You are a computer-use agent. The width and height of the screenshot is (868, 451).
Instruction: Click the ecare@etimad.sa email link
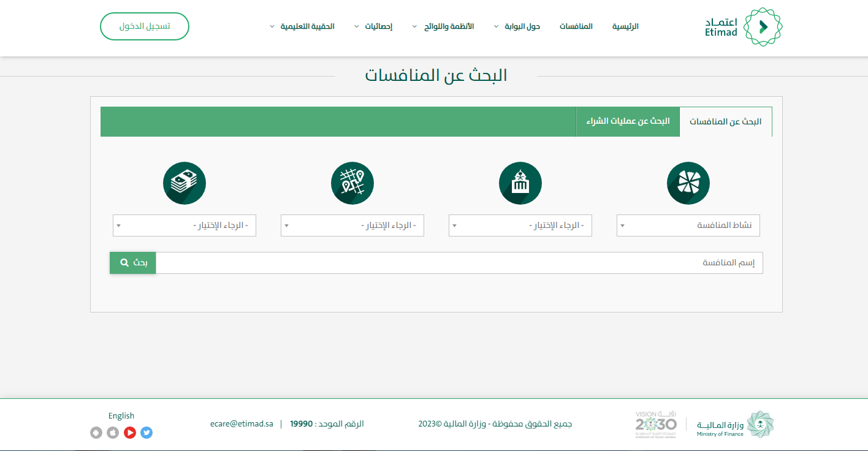[x=242, y=424]
